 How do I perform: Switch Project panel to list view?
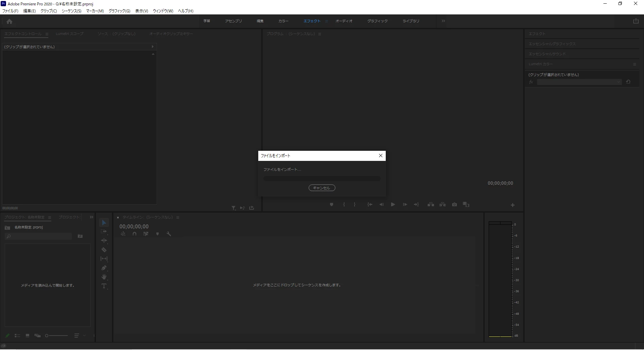[x=17, y=336]
